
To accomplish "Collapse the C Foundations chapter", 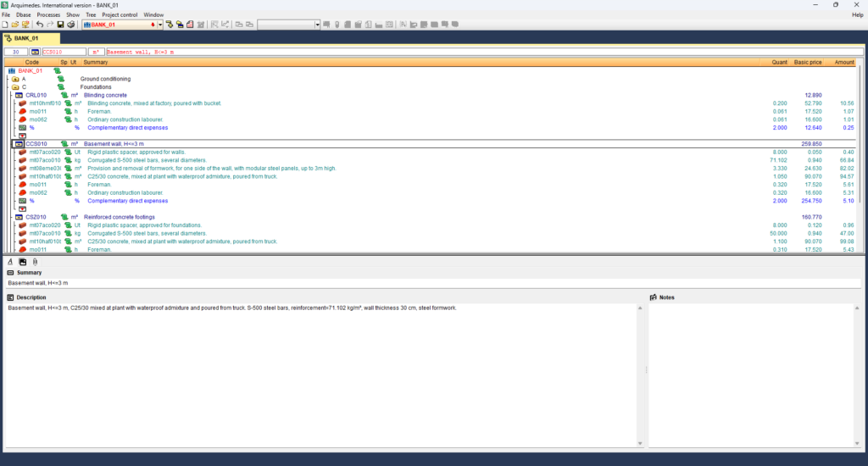I will coord(15,87).
